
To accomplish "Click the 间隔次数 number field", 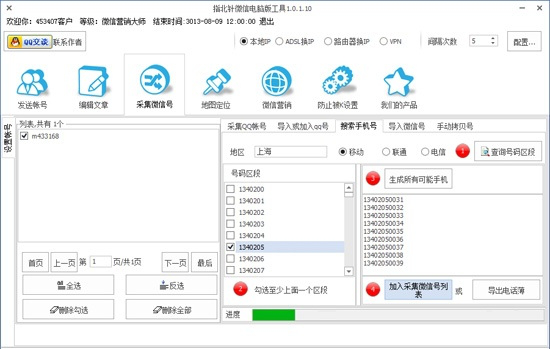I will pyautogui.click(x=479, y=41).
